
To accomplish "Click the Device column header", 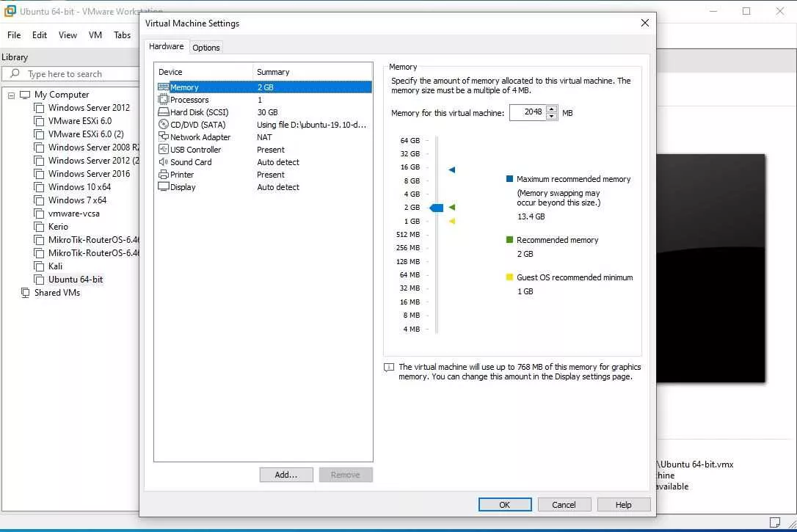I will 203,72.
